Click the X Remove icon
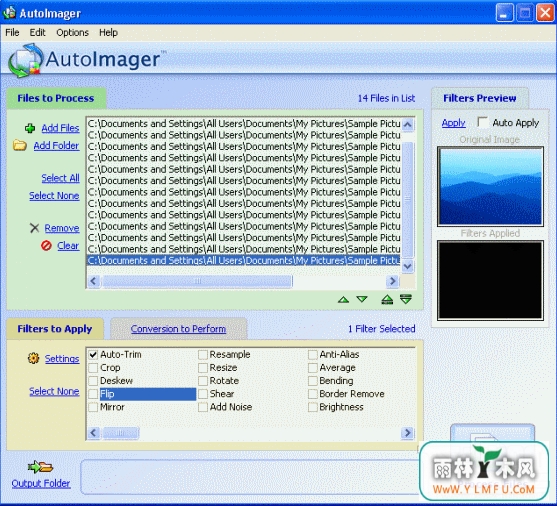 click(x=34, y=228)
